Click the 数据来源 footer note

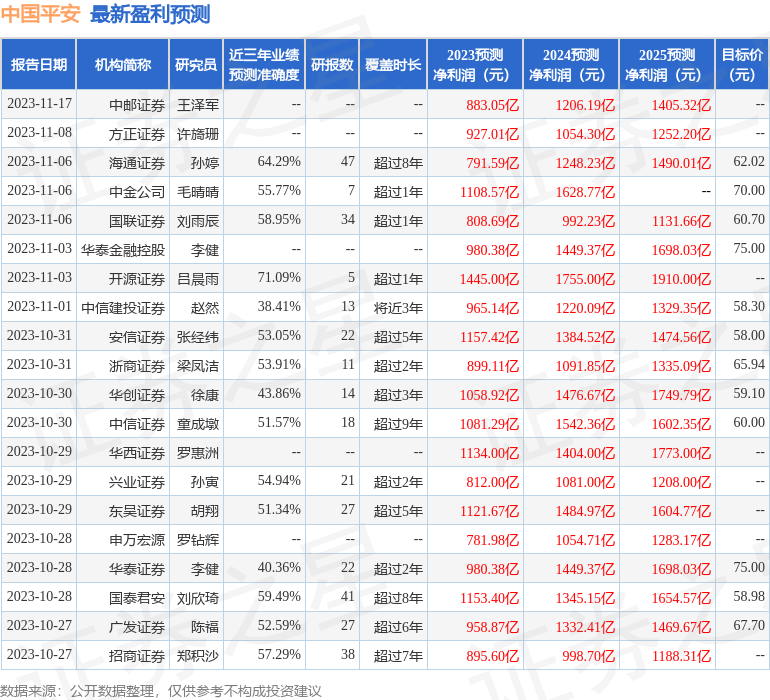(x=161, y=691)
